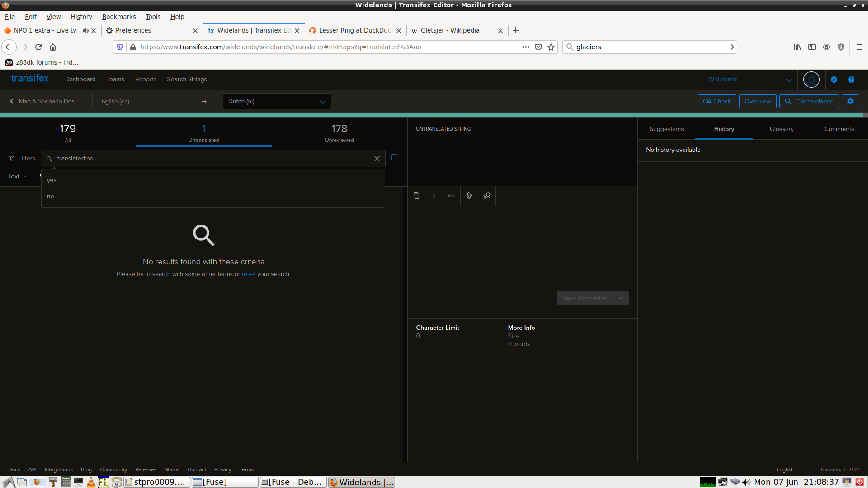Click the QA Check button
This screenshot has width=868, height=488.
click(717, 102)
